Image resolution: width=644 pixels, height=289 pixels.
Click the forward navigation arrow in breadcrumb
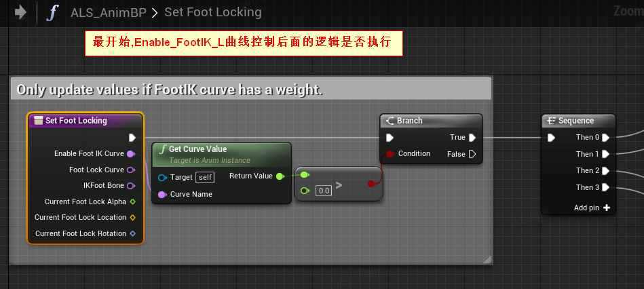[21, 12]
